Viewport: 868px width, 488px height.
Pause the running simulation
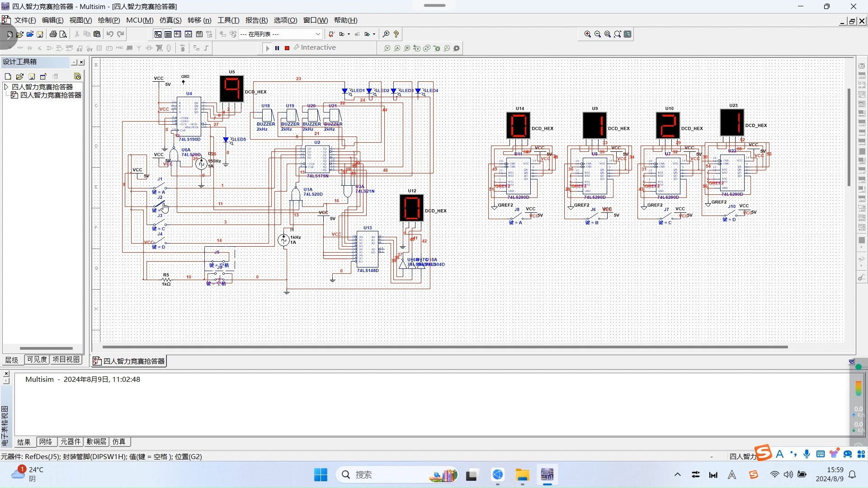tap(277, 48)
